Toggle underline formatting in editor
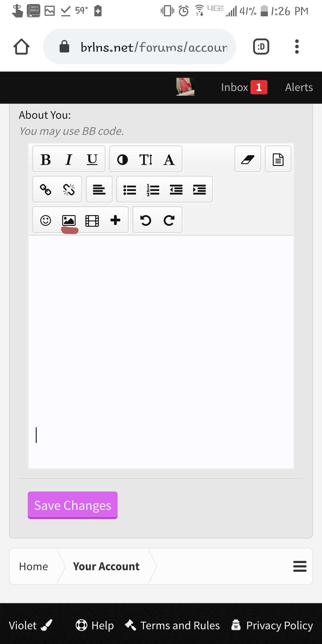The height and width of the screenshot is (644, 322). [x=92, y=159]
